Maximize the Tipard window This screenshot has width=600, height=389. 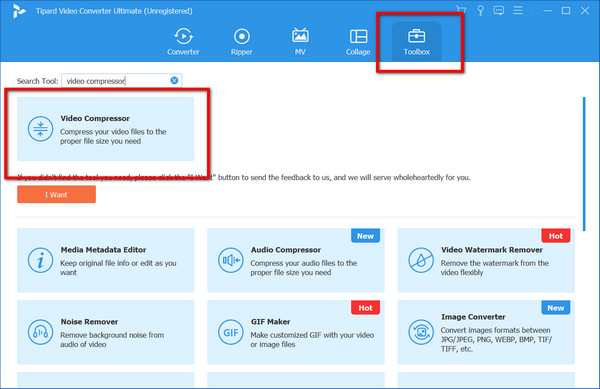pos(566,10)
